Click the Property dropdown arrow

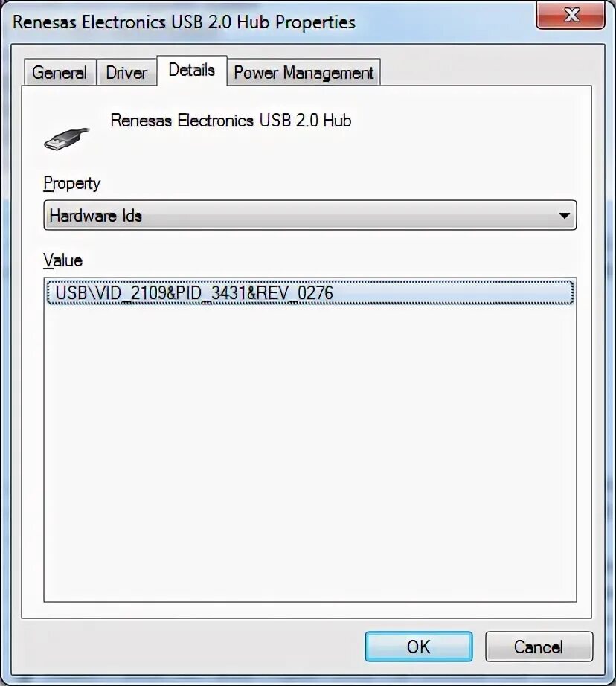coord(565,215)
